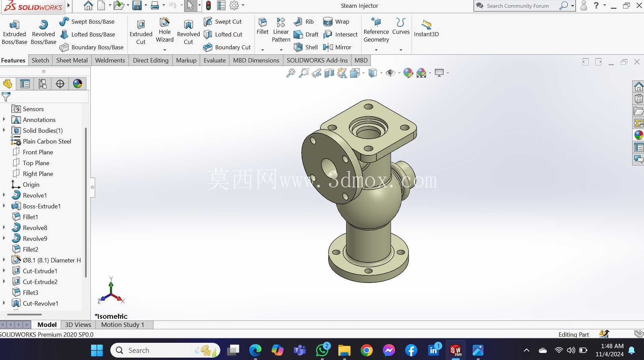Open the Windows Start menu
Image resolution: width=644 pixels, height=360 pixels.
97,351
